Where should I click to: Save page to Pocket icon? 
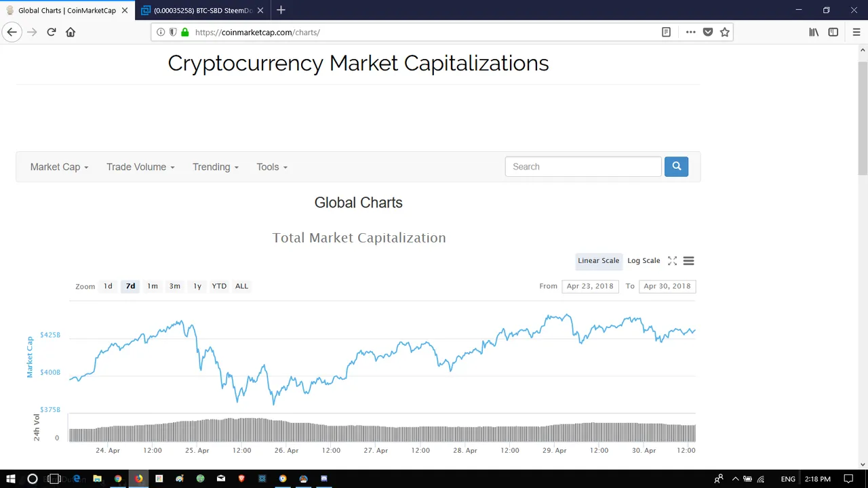tap(707, 32)
